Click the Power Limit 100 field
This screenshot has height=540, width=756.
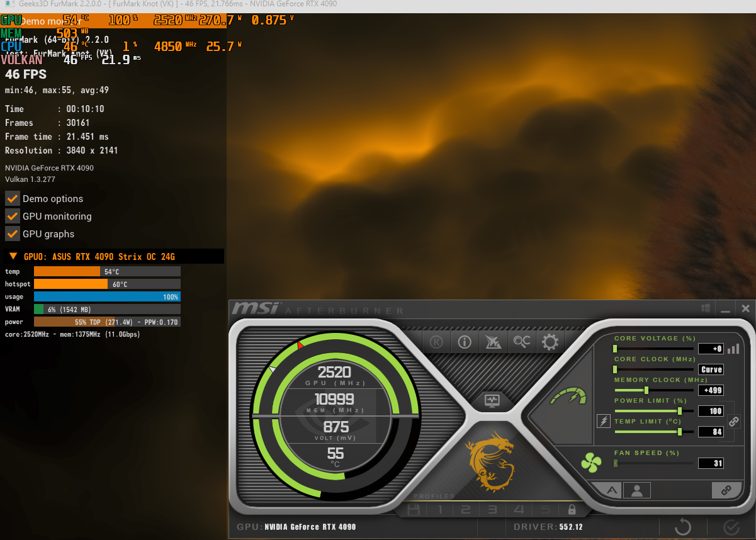(711, 411)
